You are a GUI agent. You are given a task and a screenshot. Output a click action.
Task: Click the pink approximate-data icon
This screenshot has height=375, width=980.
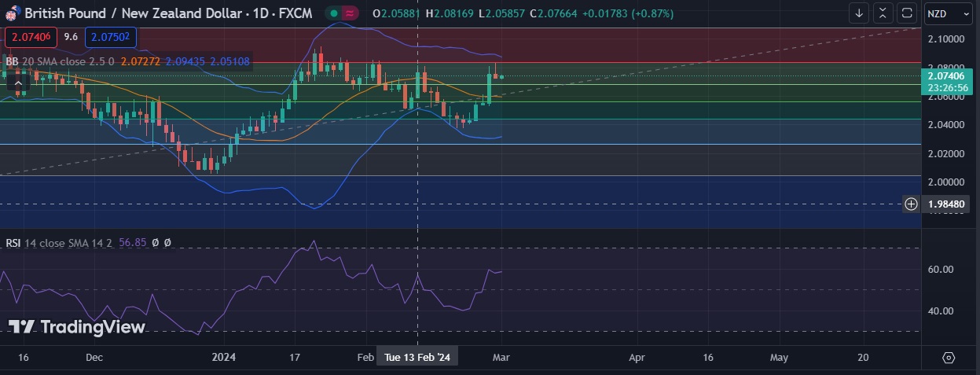(x=351, y=13)
